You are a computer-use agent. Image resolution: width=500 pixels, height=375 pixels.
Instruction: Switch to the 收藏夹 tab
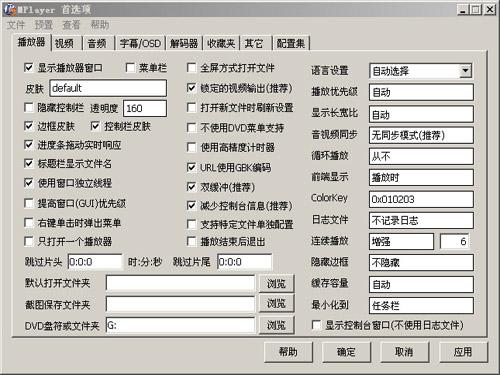(221, 43)
